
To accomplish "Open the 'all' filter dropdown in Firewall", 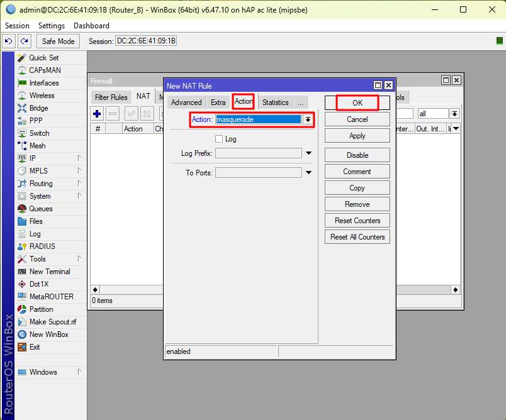I will tap(454, 114).
